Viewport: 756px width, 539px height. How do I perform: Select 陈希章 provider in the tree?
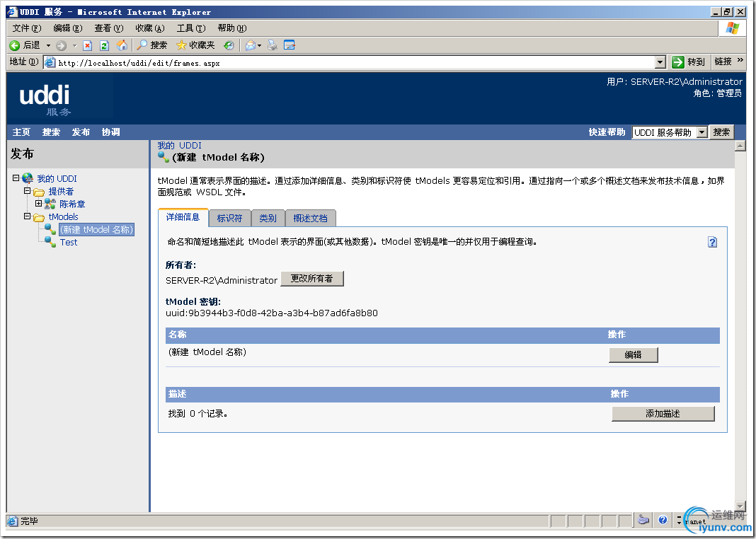click(x=72, y=204)
